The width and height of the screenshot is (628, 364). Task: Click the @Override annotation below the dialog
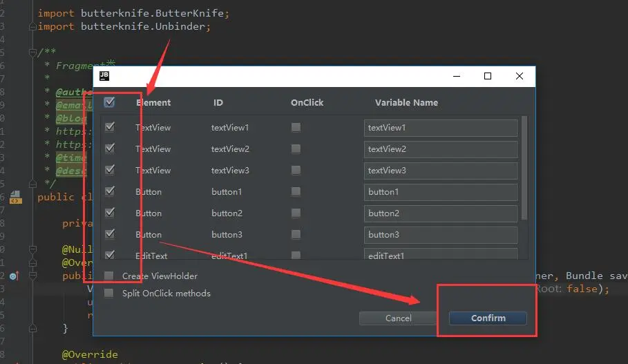point(90,354)
